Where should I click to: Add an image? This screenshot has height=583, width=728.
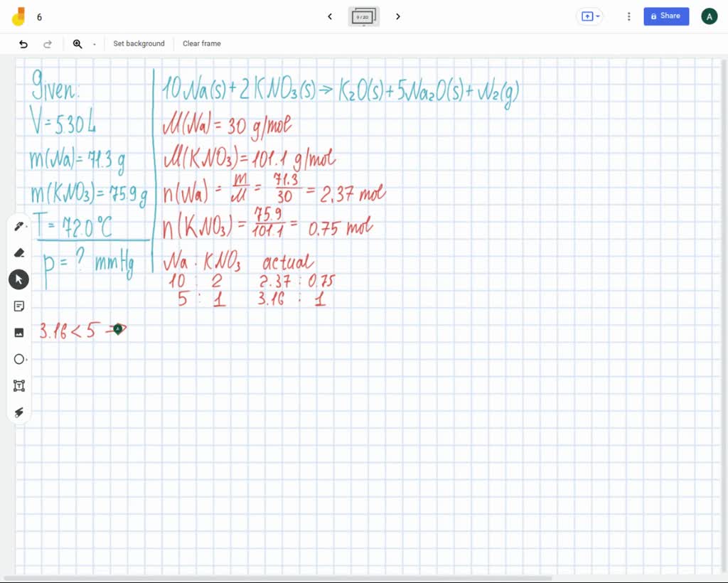coord(19,333)
